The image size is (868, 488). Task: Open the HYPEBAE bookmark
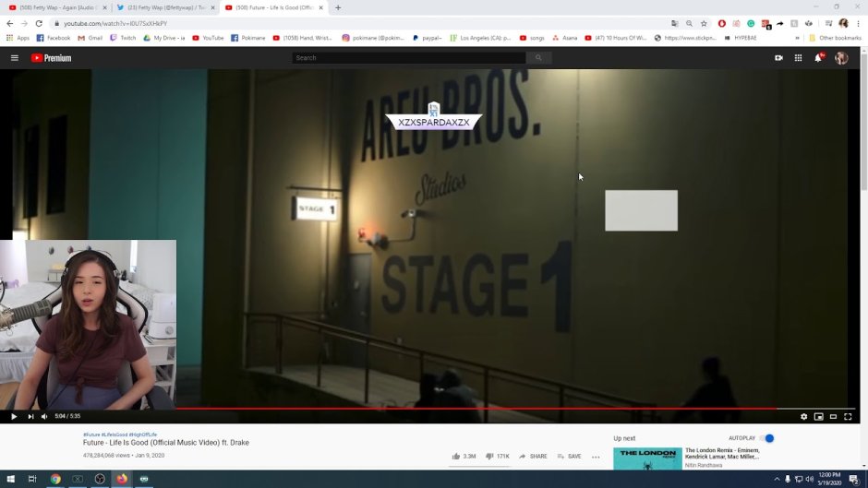coord(740,38)
